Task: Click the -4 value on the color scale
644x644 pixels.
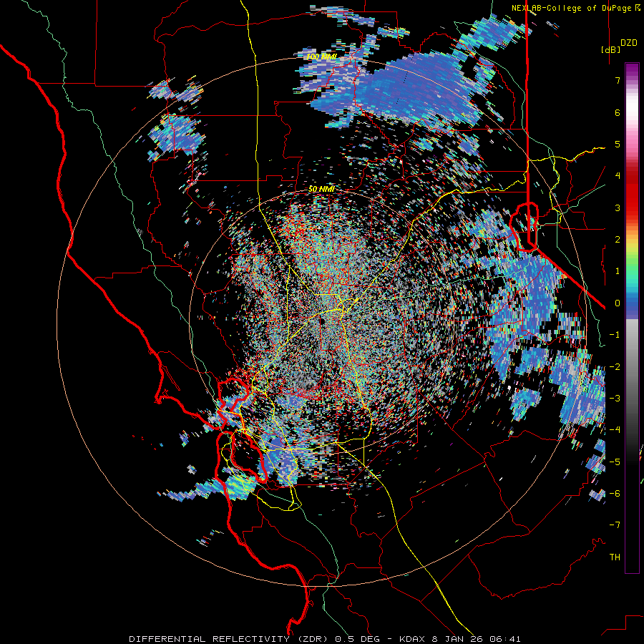Action: tap(615, 430)
